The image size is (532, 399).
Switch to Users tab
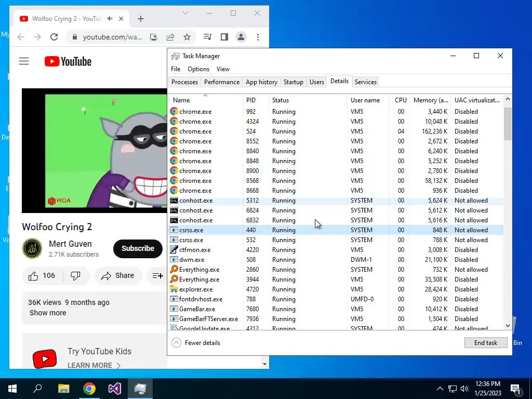coord(316,82)
